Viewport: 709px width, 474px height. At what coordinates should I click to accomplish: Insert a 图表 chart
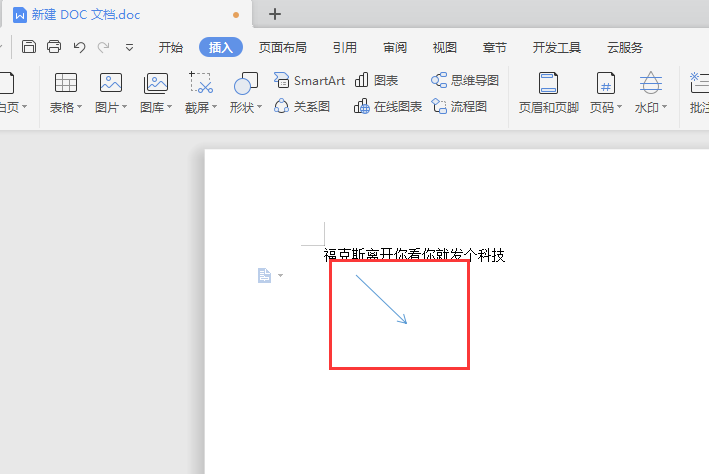coord(376,81)
